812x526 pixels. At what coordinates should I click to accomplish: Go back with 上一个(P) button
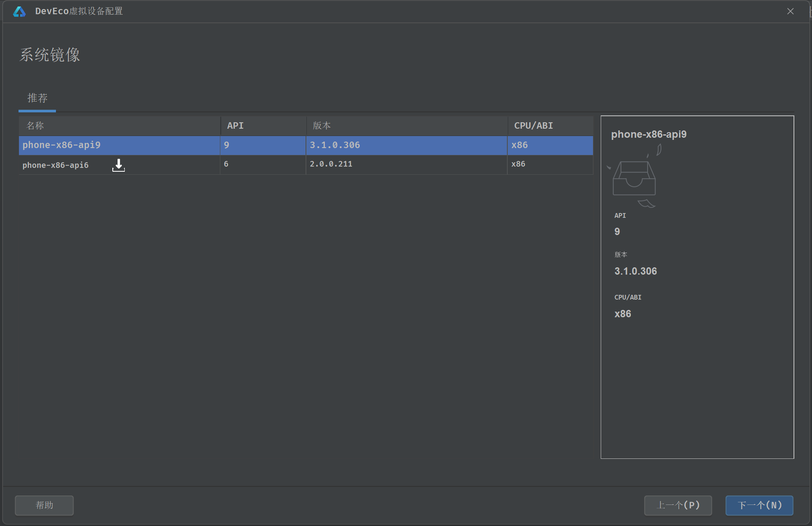coord(678,505)
